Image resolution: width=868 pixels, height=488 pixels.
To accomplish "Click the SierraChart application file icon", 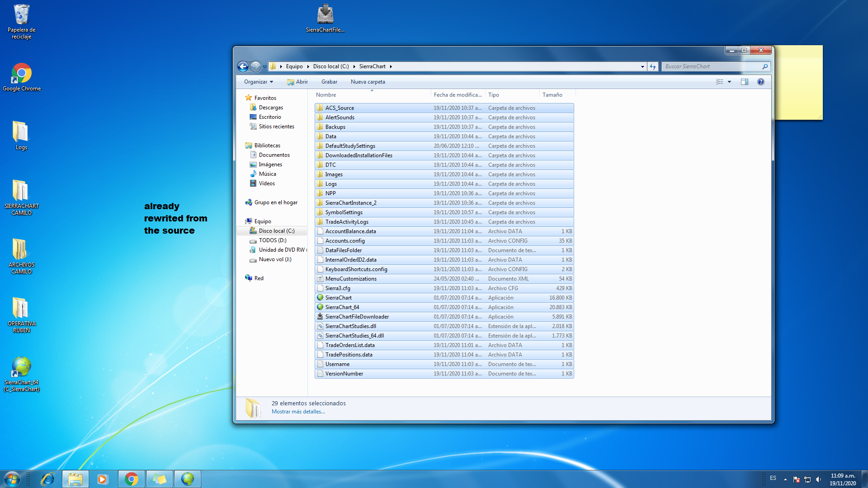I will coord(320,298).
